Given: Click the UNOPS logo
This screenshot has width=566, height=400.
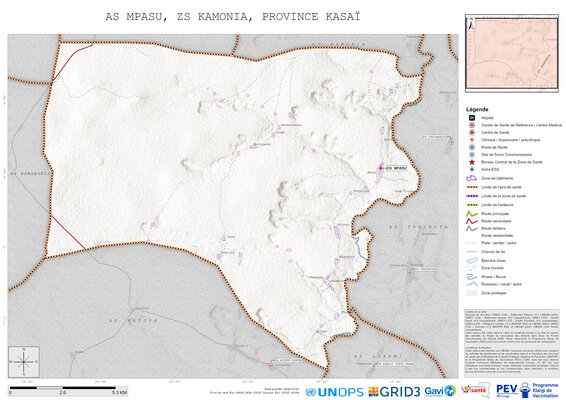Looking at the screenshot, I should point(335,392).
